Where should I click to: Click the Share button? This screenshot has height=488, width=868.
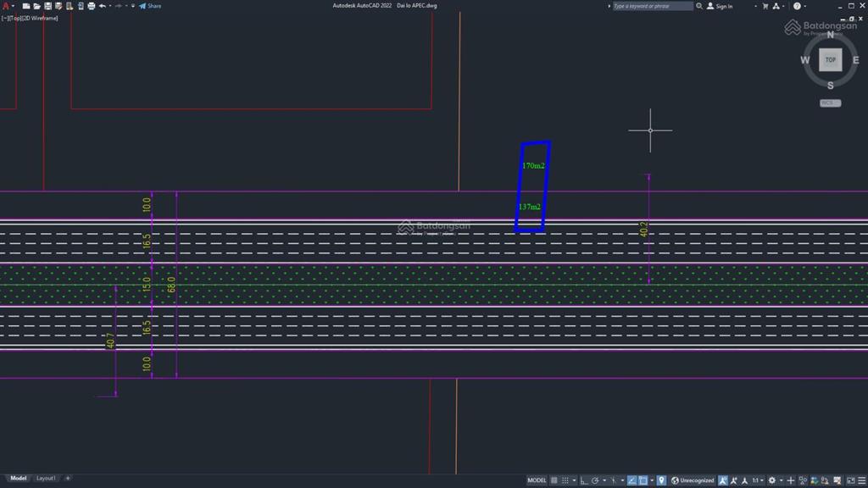point(150,6)
